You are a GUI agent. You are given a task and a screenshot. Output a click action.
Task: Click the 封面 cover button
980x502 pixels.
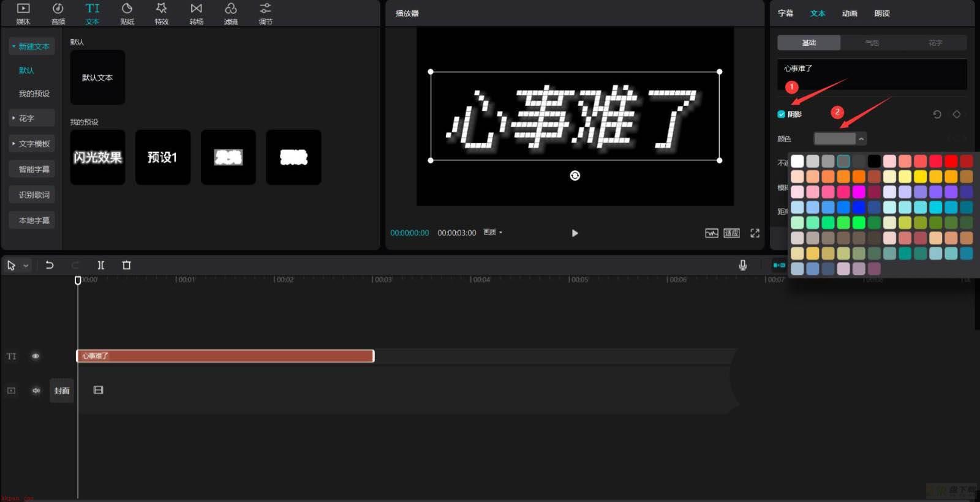62,391
